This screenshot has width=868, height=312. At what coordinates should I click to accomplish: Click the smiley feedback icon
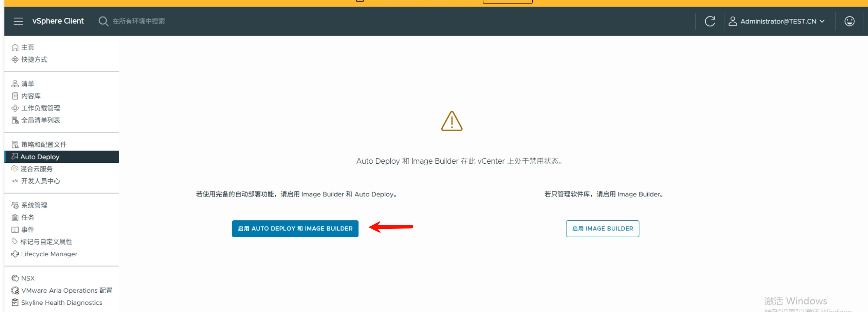pyautogui.click(x=849, y=21)
